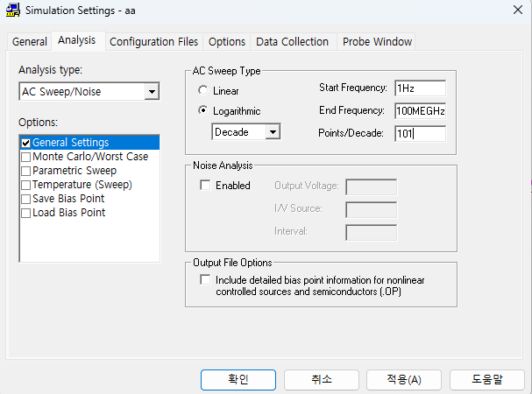The image size is (532, 394).
Task: Select the Linear sweep radio button
Action: 202,90
